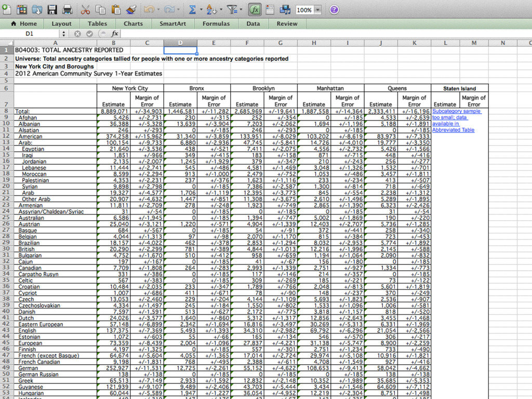This screenshot has width=532, height=399.
Task: Redo action with forward curved arrow
Action: coord(169,9)
